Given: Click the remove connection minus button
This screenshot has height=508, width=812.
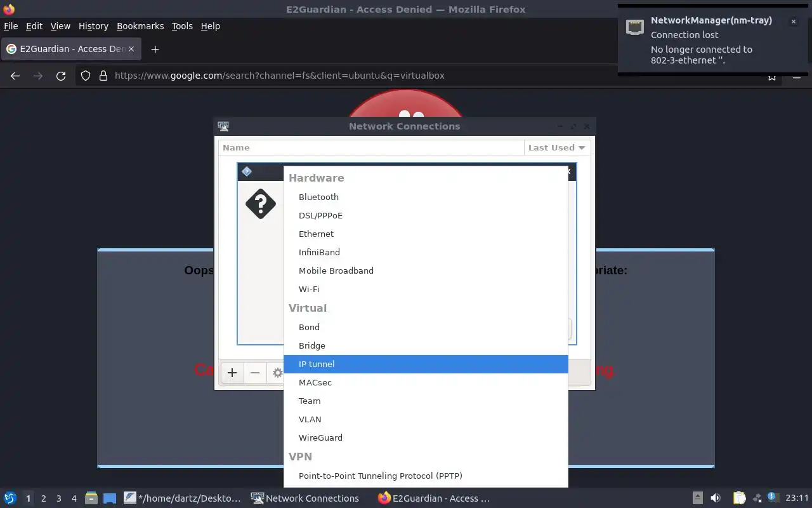Looking at the screenshot, I should point(255,373).
